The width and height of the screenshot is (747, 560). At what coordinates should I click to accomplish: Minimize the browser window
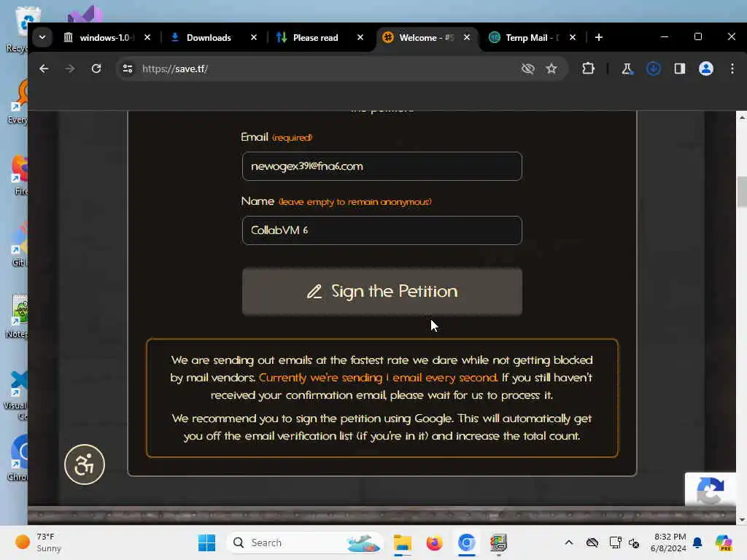665,36
